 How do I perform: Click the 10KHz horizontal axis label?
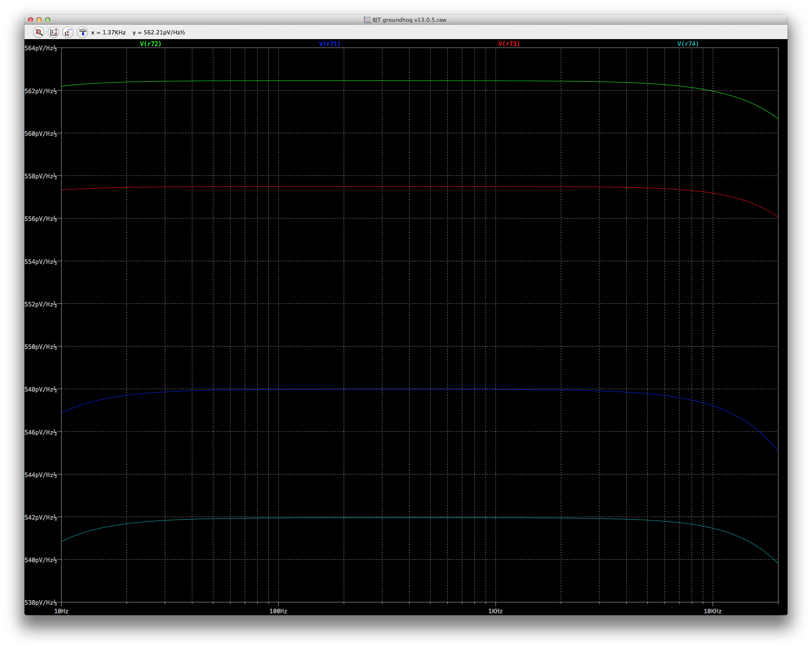tap(713, 611)
